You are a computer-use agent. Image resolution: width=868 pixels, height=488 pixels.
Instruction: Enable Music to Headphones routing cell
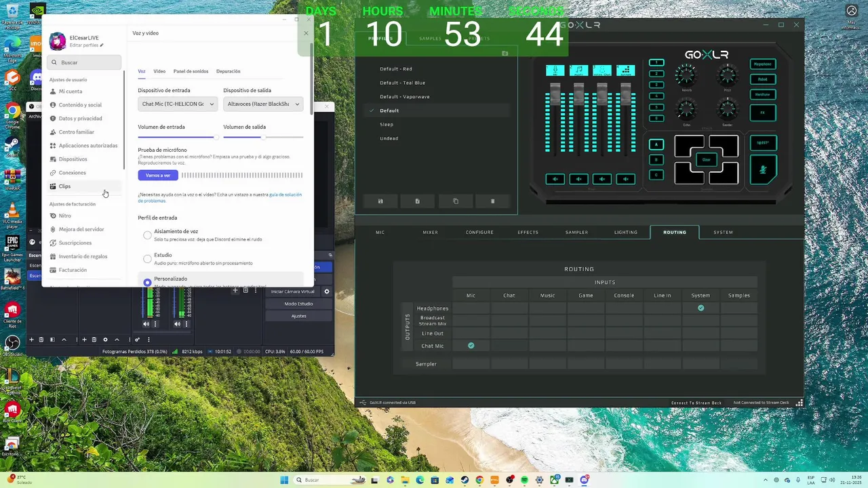(x=547, y=308)
